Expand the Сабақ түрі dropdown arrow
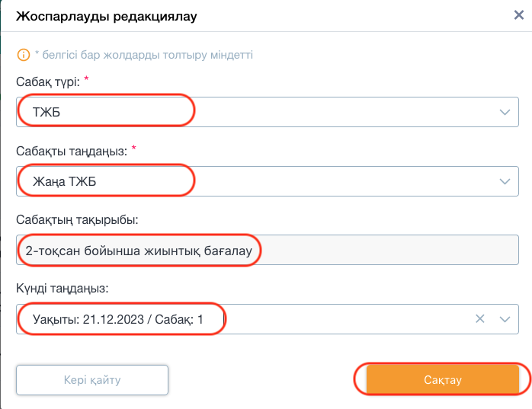532x409 pixels. pyautogui.click(x=505, y=112)
